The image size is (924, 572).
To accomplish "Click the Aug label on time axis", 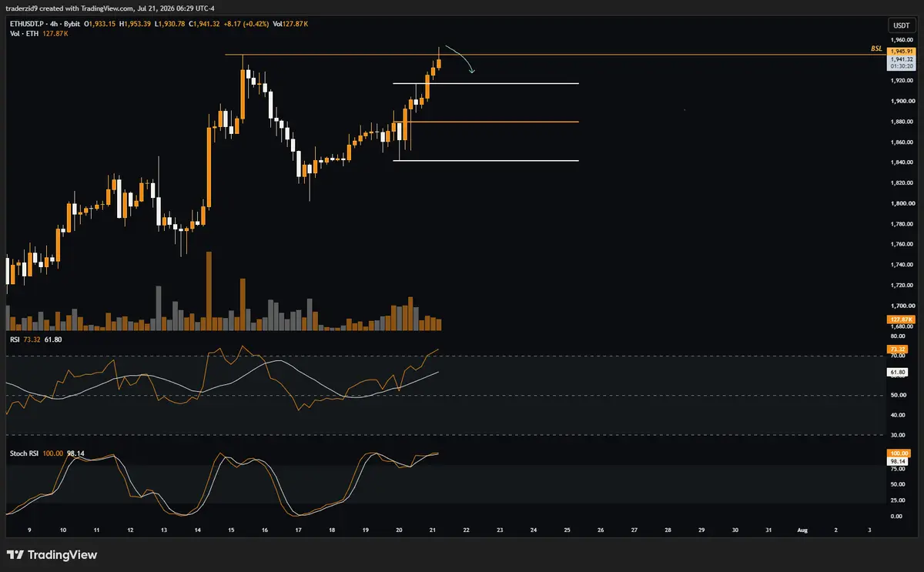I will [x=802, y=530].
